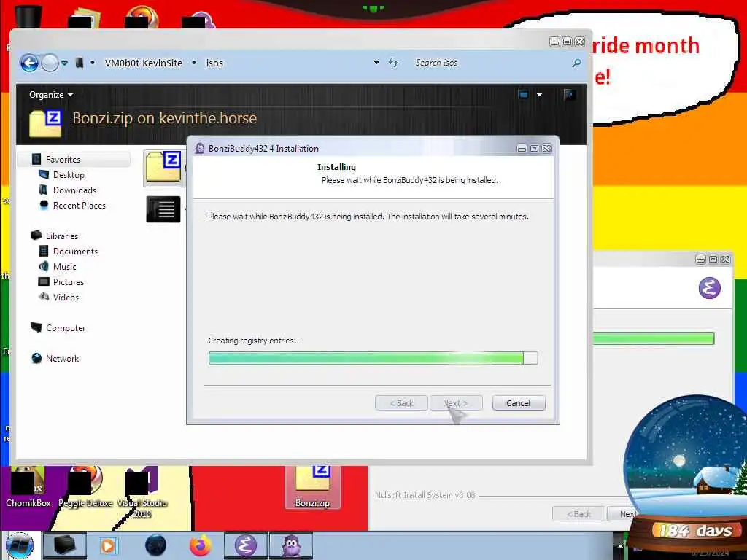This screenshot has width=747, height=560.
Task: Click the dark globe browser taskbar icon
Action: (x=155, y=545)
